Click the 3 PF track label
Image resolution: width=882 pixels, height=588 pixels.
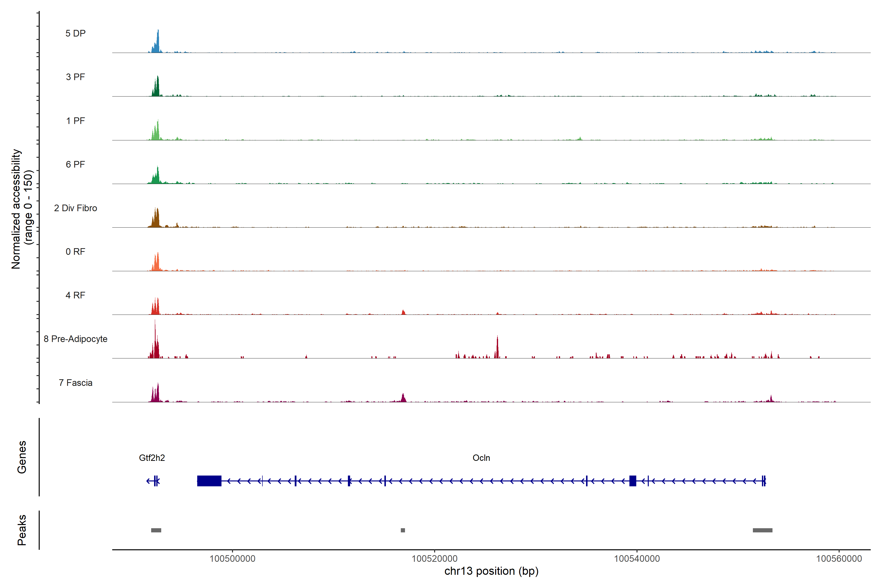coord(75,77)
